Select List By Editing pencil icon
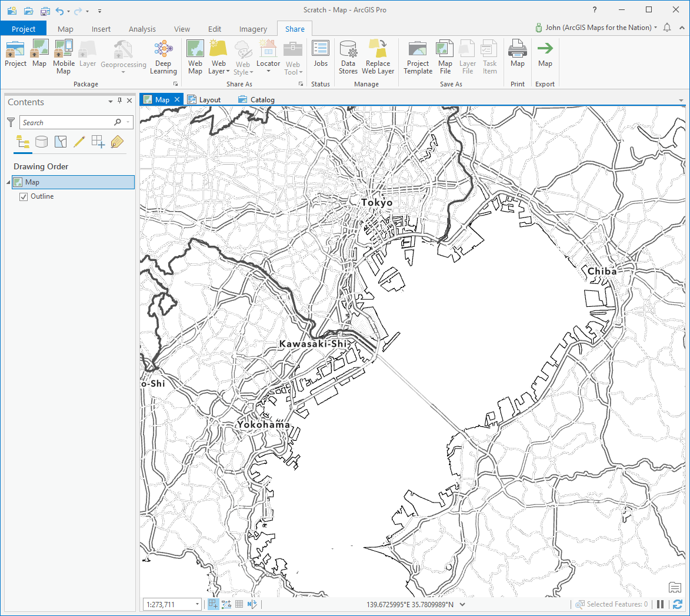Screen dimensions: 690x616 click(x=79, y=142)
